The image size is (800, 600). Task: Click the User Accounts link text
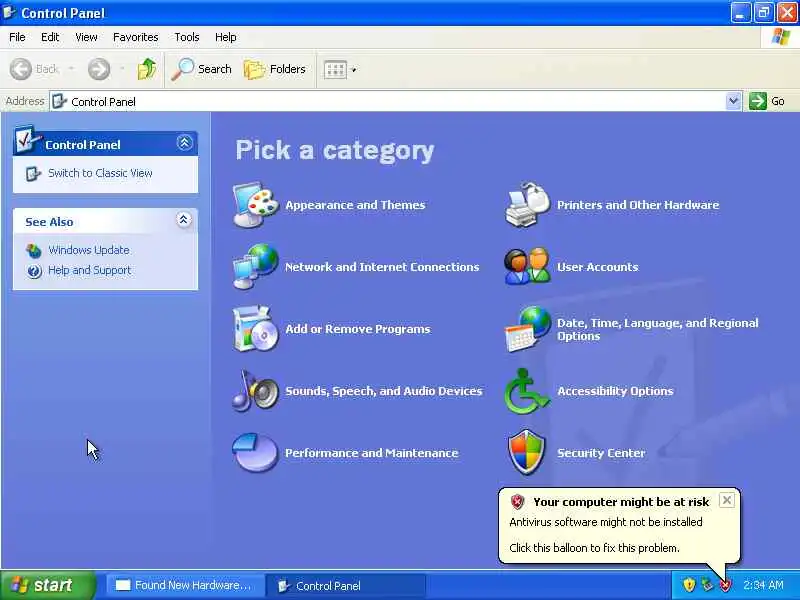coord(597,267)
